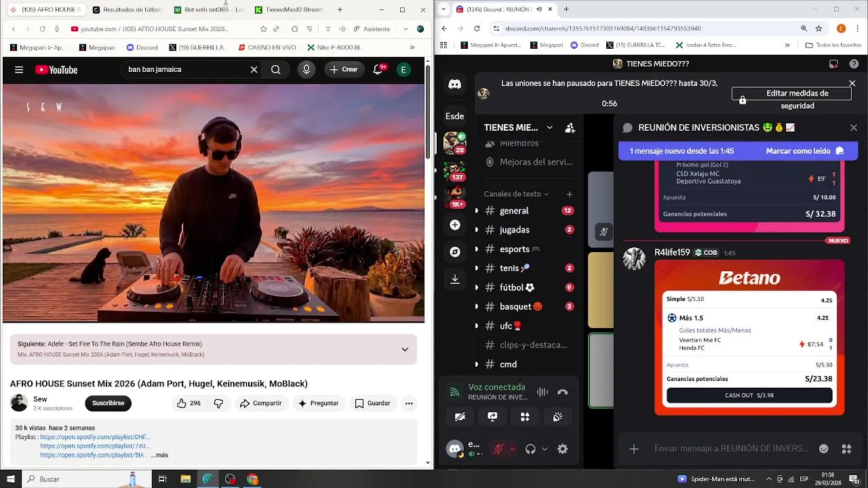Create a new text channel with plus
This screenshot has width=868, height=488.
(570, 194)
